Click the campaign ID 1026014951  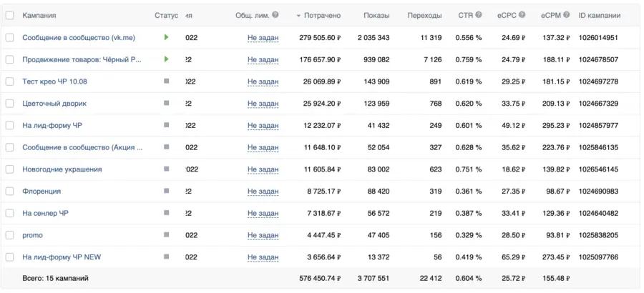598,37
